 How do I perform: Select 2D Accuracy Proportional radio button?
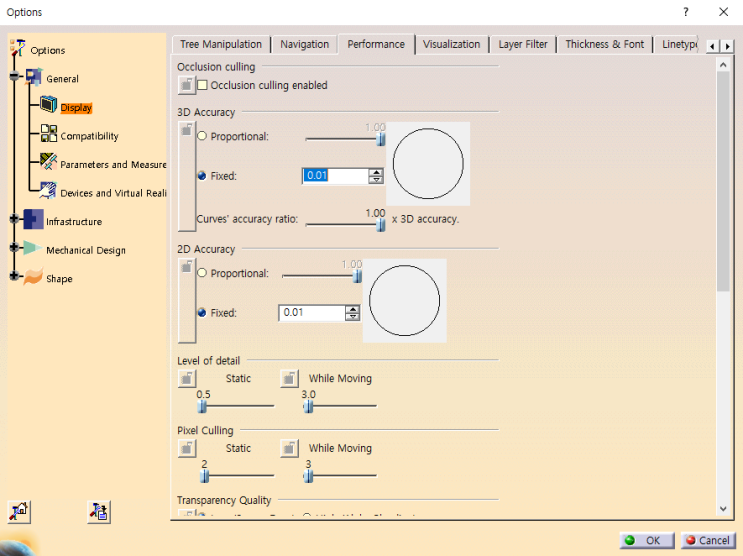(202, 273)
